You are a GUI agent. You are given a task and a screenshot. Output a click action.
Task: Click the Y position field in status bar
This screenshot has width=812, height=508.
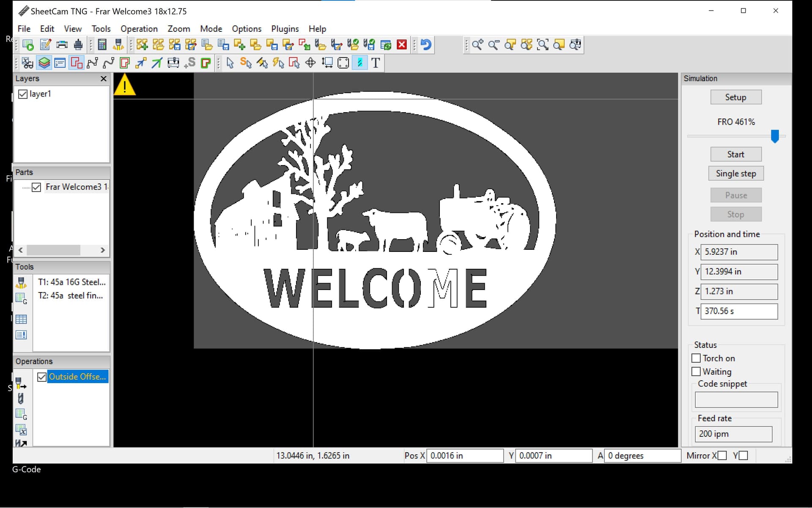tap(554, 456)
